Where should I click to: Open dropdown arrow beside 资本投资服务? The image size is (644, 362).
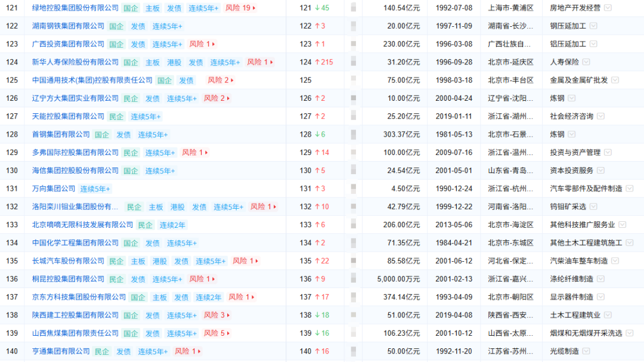pyautogui.click(x=600, y=171)
